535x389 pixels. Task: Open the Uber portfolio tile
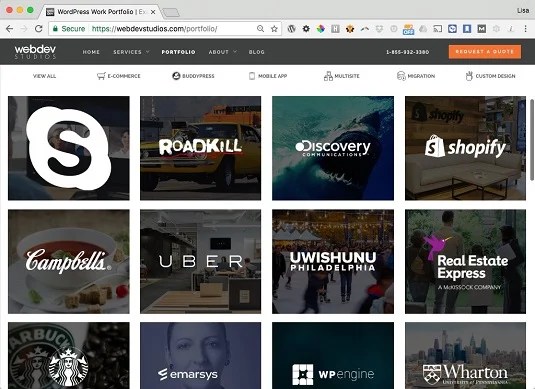[201, 262]
